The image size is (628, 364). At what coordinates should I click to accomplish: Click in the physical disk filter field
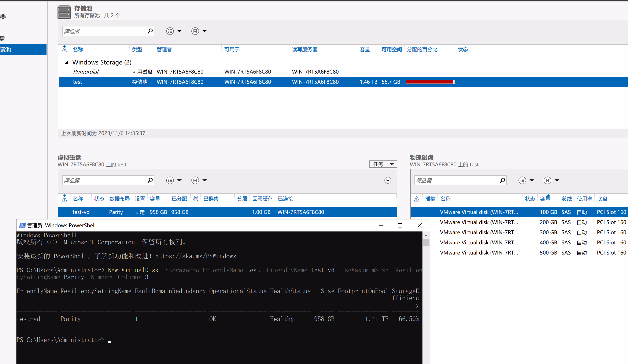point(456,180)
